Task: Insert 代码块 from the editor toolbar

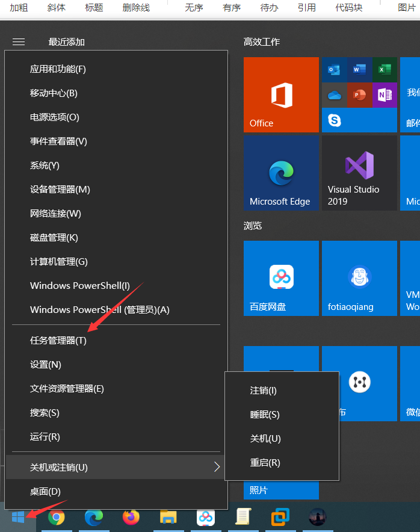Action: [349, 7]
